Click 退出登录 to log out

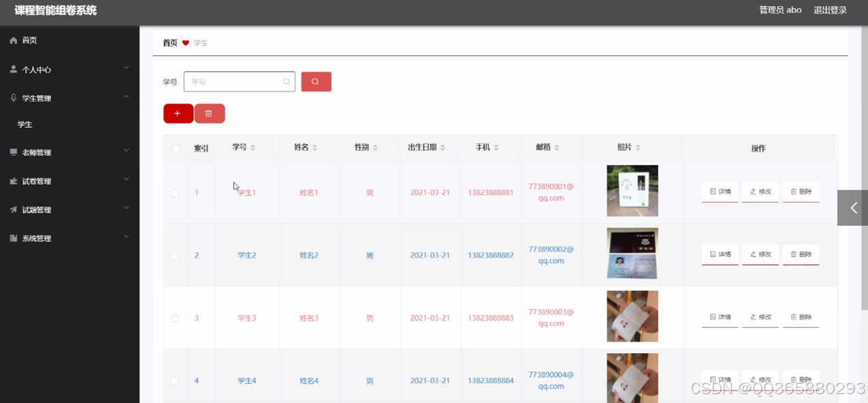(x=830, y=10)
